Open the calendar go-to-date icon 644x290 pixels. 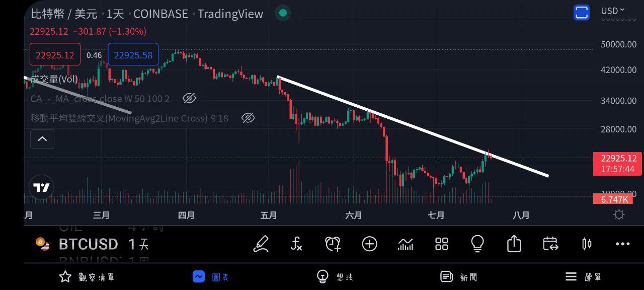pyautogui.click(x=550, y=244)
